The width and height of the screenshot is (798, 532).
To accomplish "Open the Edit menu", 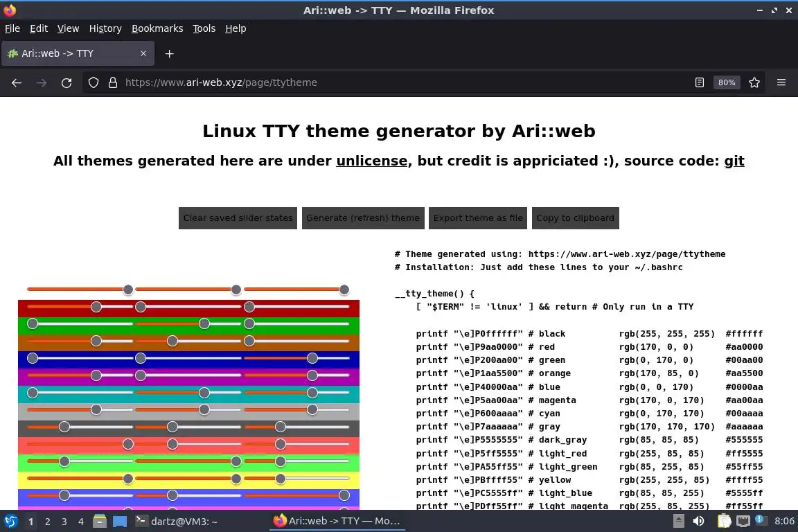I will 39,28.
